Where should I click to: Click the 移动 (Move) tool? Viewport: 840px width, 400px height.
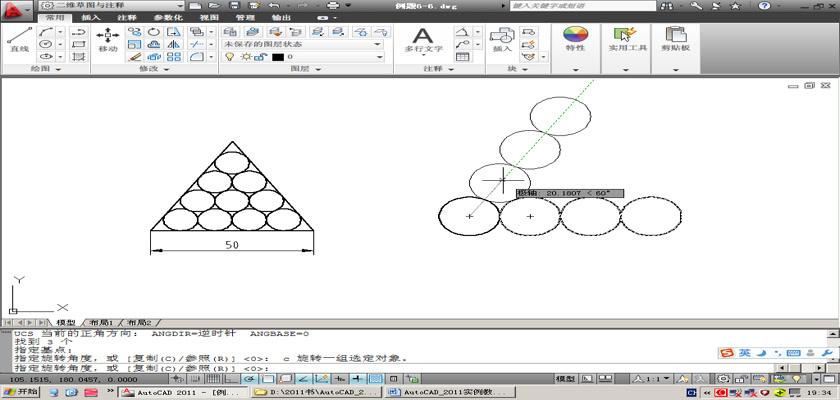pos(107,39)
